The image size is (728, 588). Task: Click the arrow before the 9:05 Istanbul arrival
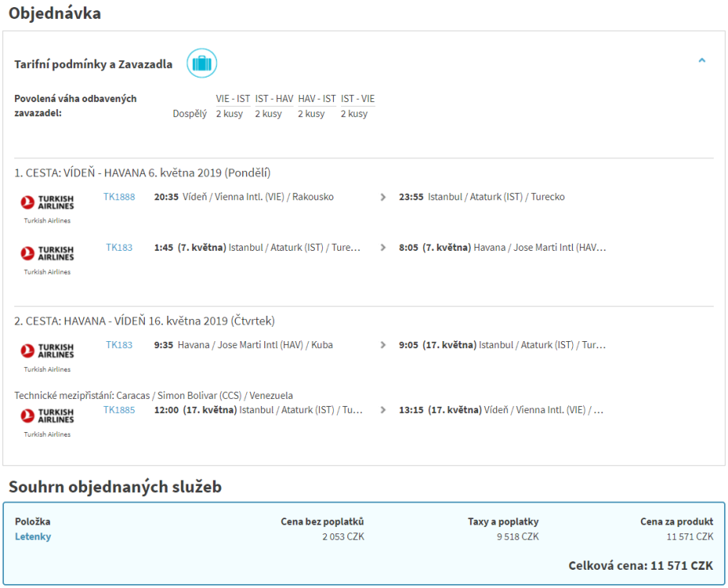tap(384, 345)
